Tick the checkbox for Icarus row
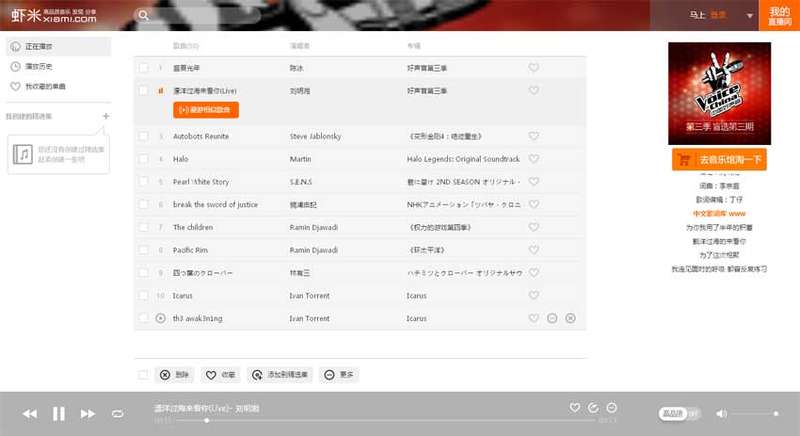The width and height of the screenshot is (800, 436). pos(144,296)
